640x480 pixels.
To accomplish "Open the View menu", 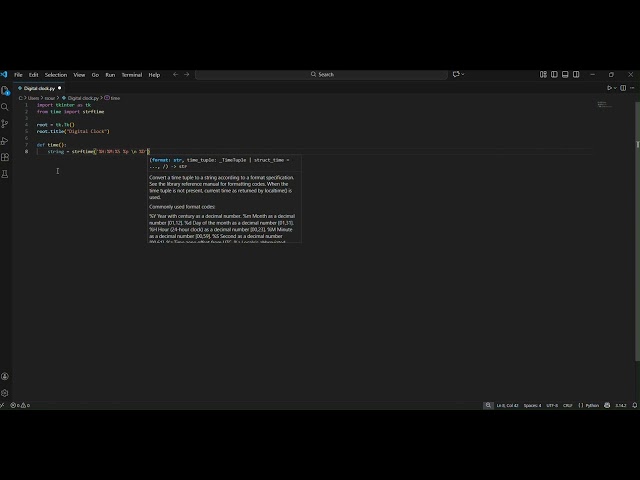I will 79,75.
